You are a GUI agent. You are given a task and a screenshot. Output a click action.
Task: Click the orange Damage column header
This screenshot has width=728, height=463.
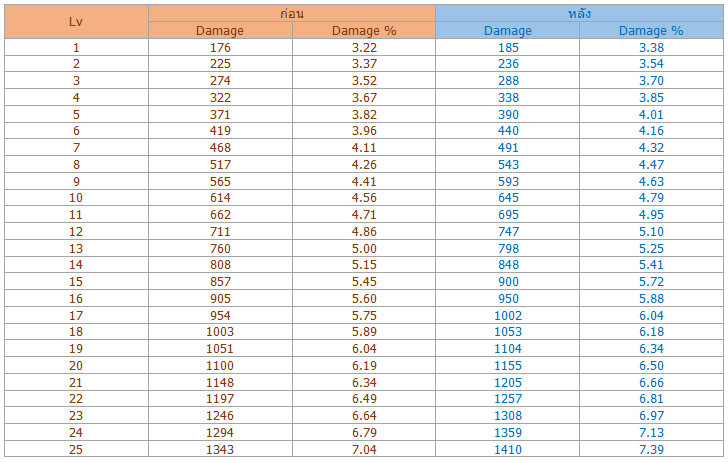(x=220, y=31)
